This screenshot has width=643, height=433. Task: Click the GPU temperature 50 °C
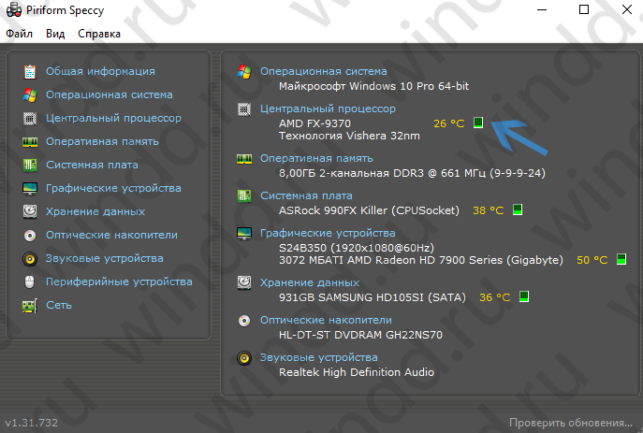tap(593, 260)
